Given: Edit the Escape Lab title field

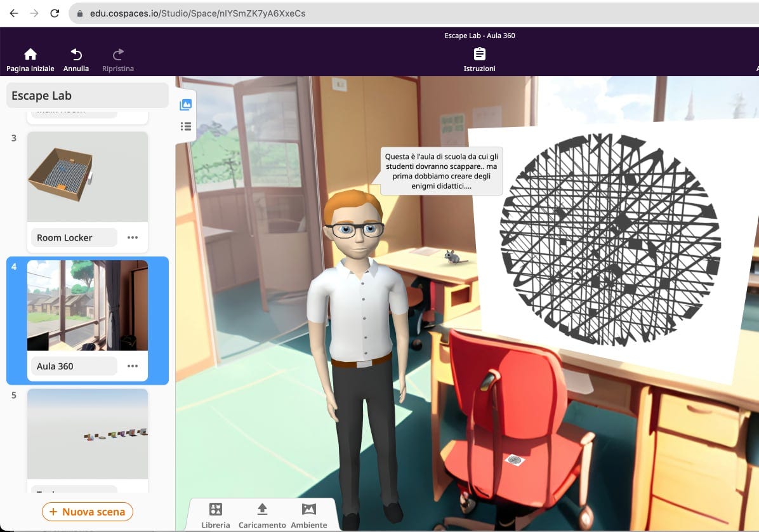Looking at the screenshot, I should tap(87, 95).
